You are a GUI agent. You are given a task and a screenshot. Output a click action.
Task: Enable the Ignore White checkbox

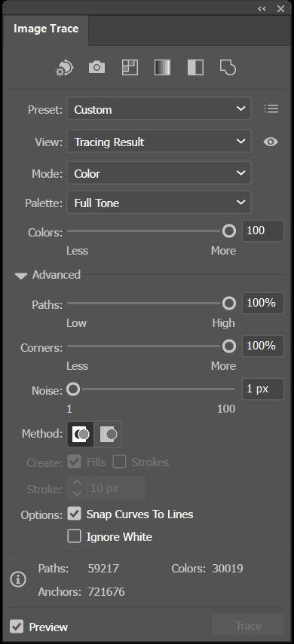point(74,536)
